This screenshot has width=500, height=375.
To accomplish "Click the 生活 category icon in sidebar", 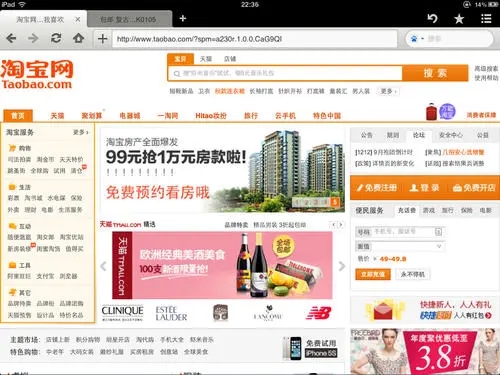I will (x=12, y=187).
